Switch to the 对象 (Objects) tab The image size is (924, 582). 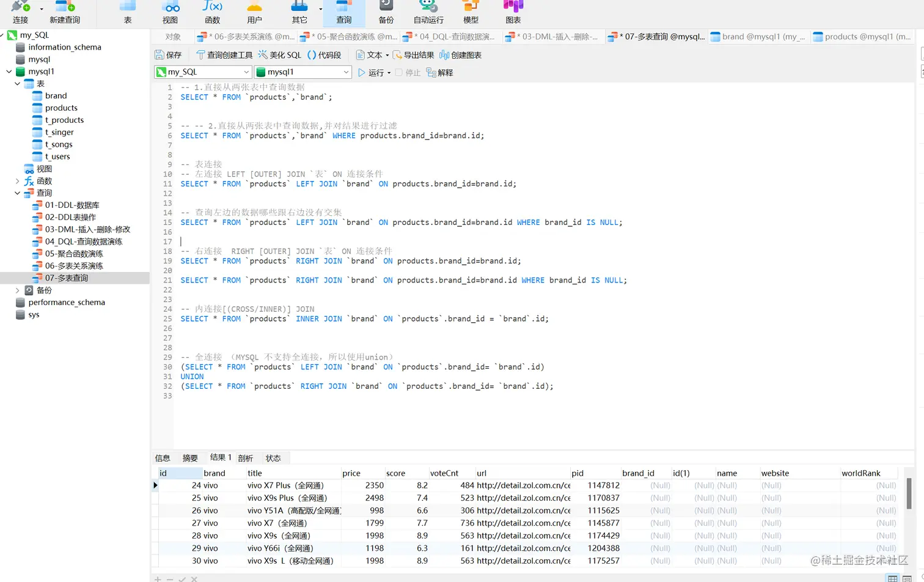tap(173, 37)
